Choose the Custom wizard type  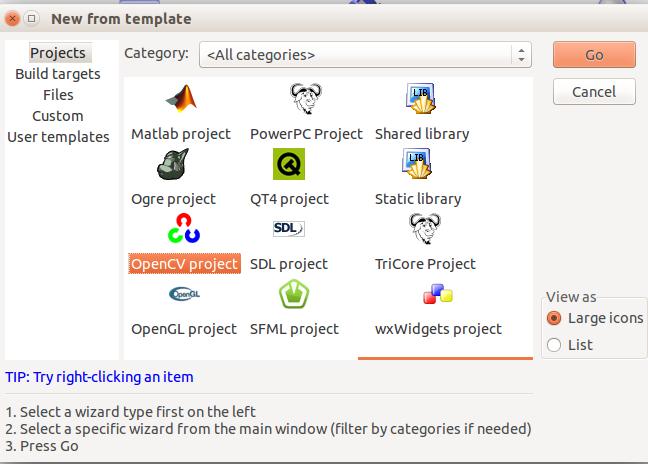point(58,116)
